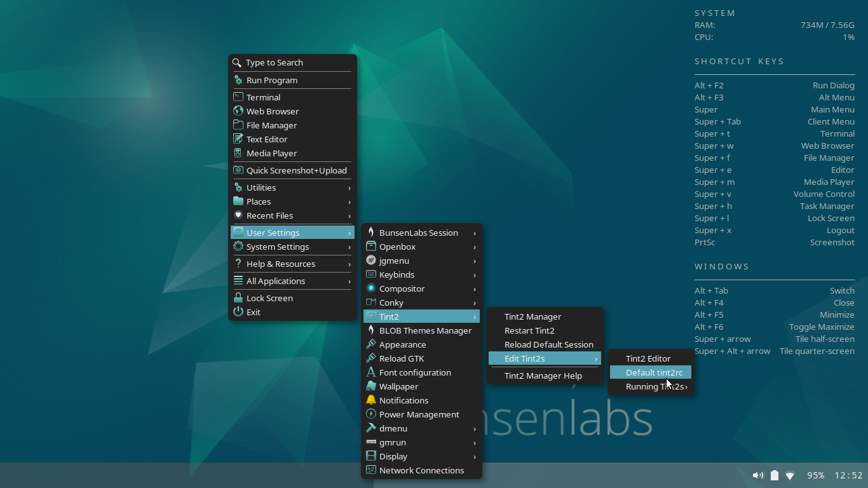Open Tint2 Manager
This screenshot has width=868, height=488.
point(545,316)
